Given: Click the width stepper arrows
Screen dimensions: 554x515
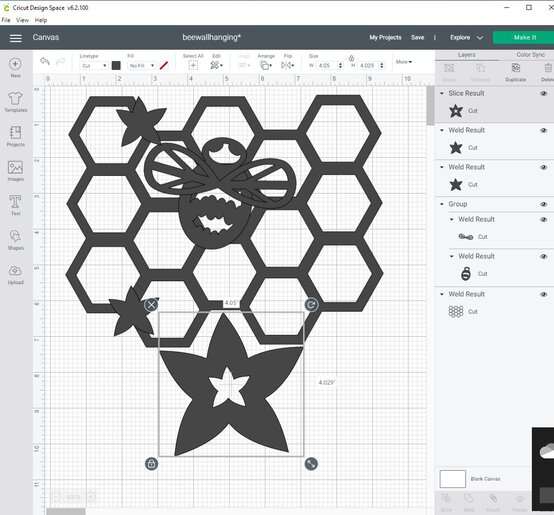Looking at the screenshot, I should tap(340, 65).
